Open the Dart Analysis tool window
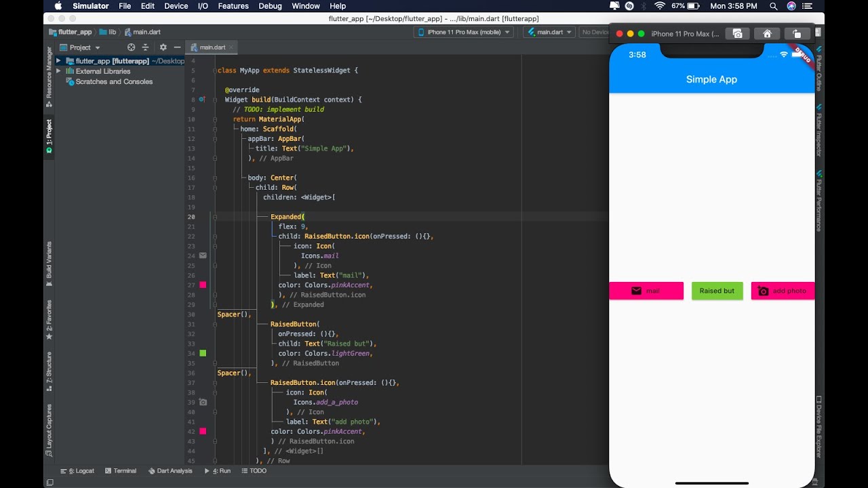868x488 pixels. [x=170, y=470]
